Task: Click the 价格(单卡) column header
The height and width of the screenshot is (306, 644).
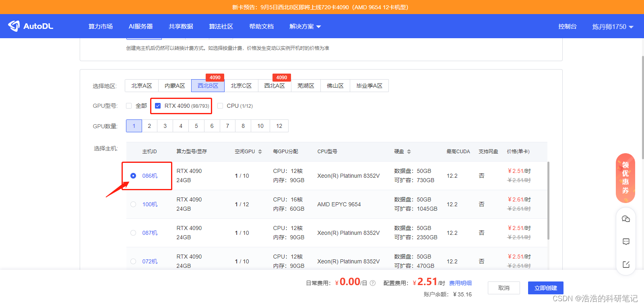Action: pyautogui.click(x=518, y=152)
